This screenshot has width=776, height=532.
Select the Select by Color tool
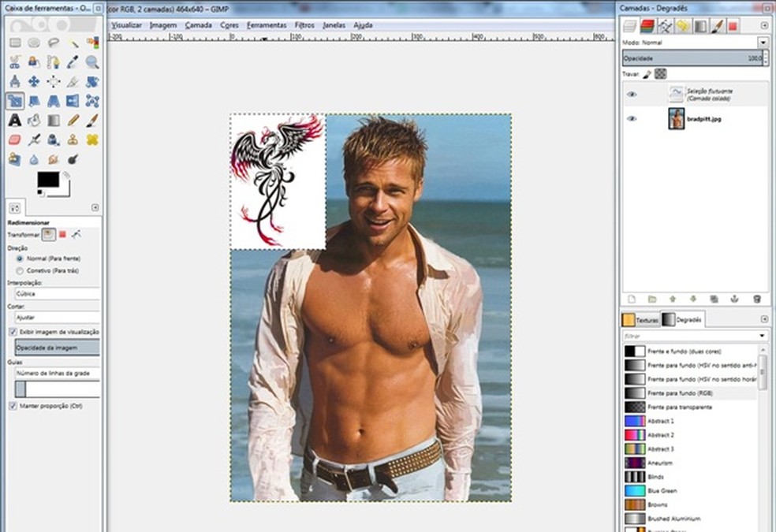(x=92, y=43)
